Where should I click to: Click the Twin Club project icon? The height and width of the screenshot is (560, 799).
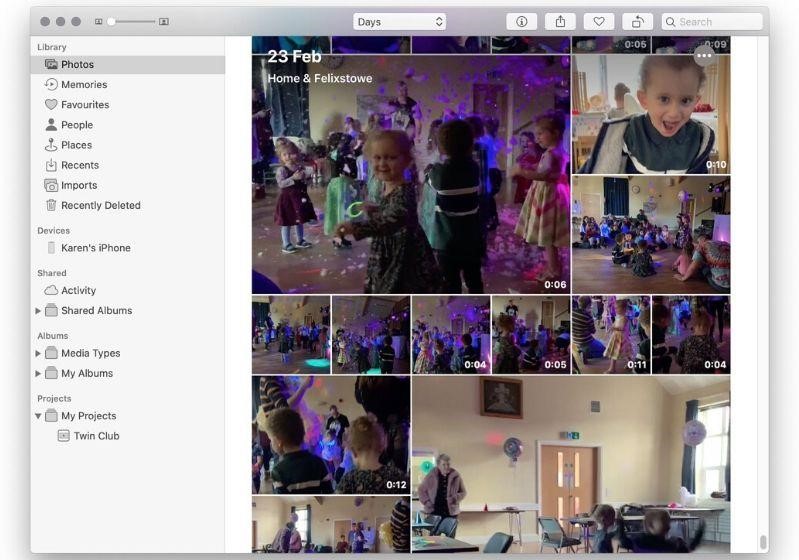click(63, 436)
